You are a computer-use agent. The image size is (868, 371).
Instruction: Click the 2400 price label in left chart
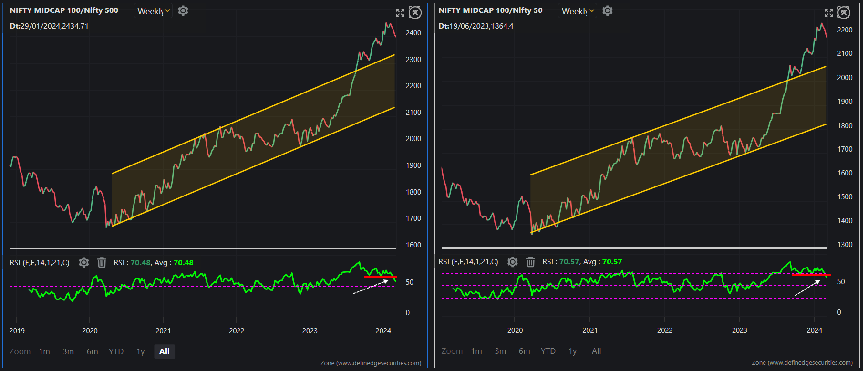click(x=413, y=33)
